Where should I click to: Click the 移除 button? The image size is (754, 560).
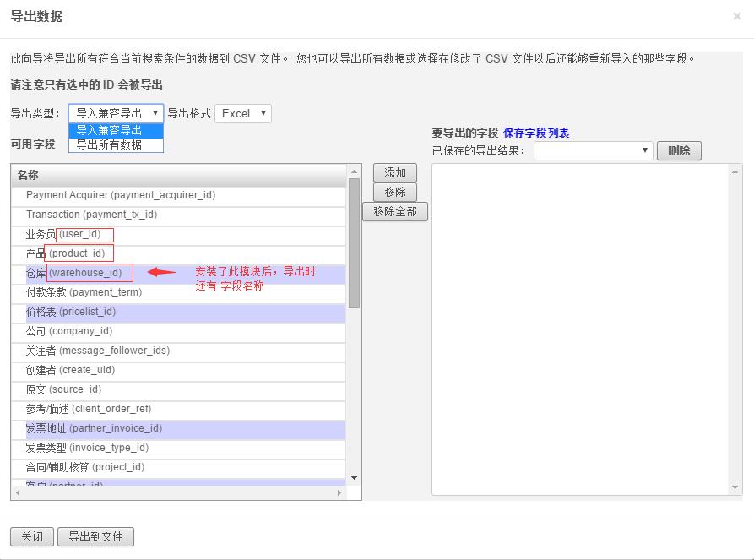coord(395,192)
